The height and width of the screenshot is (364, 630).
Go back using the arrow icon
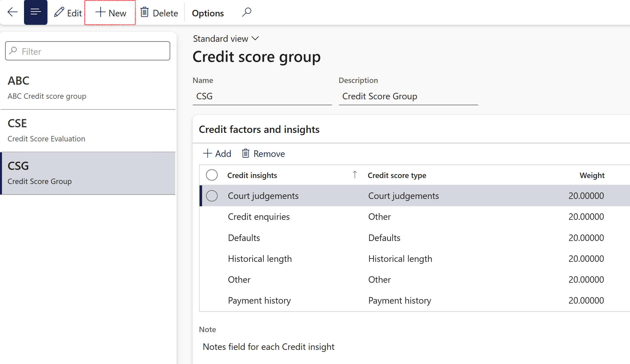pyautogui.click(x=12, y=12)
